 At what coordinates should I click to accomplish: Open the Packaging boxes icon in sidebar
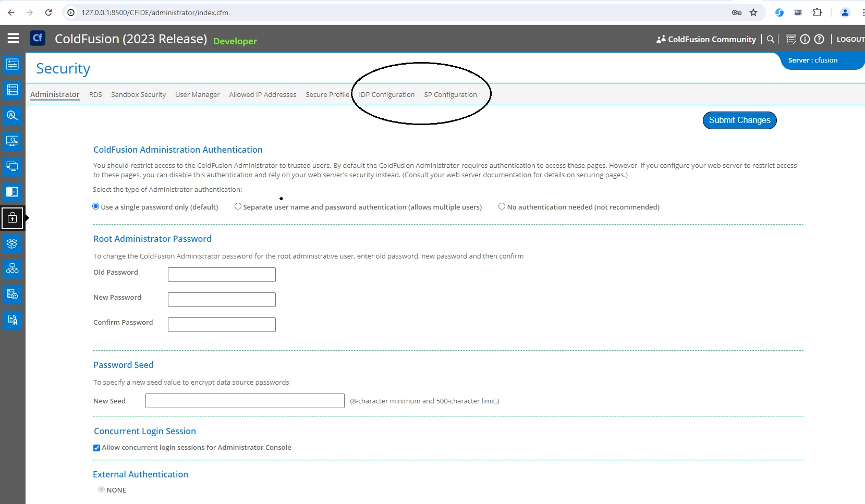[x=12, y=243]
